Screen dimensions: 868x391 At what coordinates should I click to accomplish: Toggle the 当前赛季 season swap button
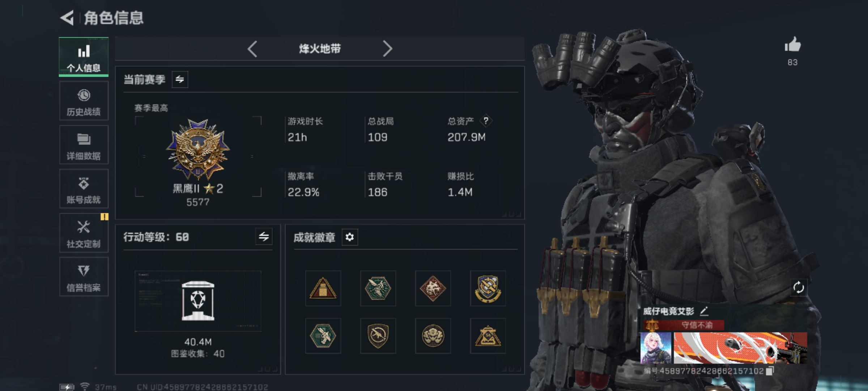coord(180,79)
